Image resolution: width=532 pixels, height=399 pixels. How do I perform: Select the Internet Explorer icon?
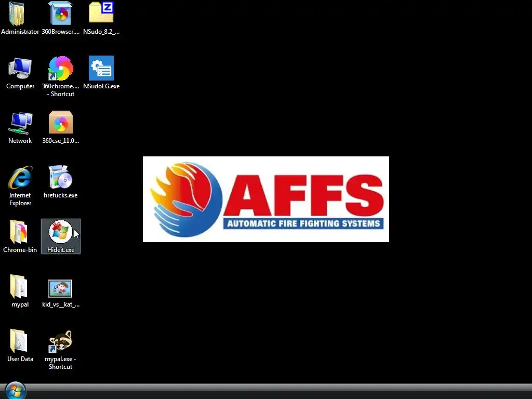20,177
